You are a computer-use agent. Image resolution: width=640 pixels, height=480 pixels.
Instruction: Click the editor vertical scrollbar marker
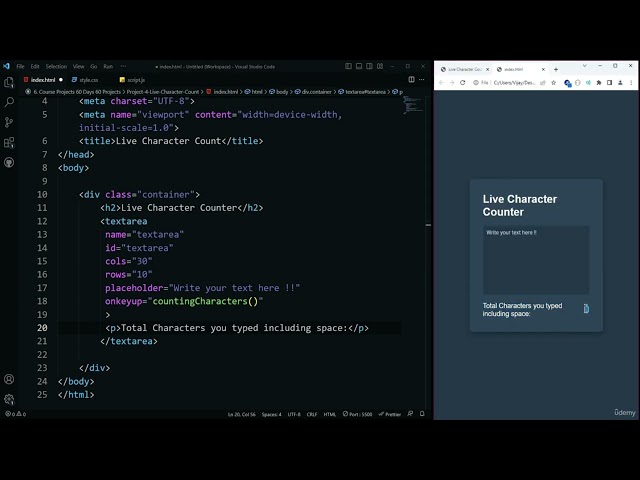coord(428,225)
